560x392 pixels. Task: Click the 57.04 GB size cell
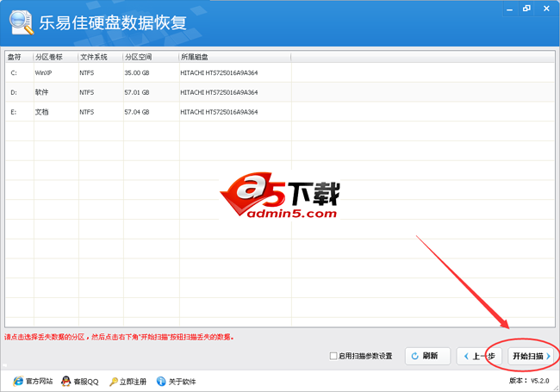tap(137, 112)
